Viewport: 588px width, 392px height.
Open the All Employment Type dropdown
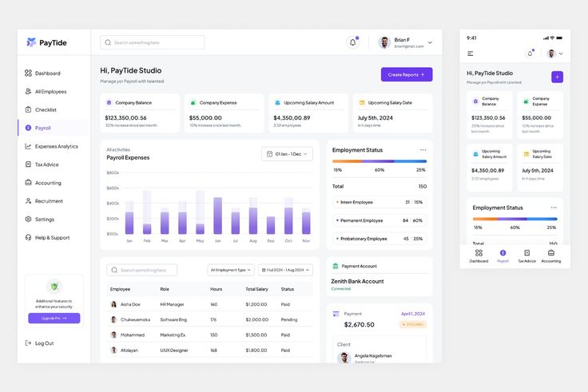[x=231, y=270]
